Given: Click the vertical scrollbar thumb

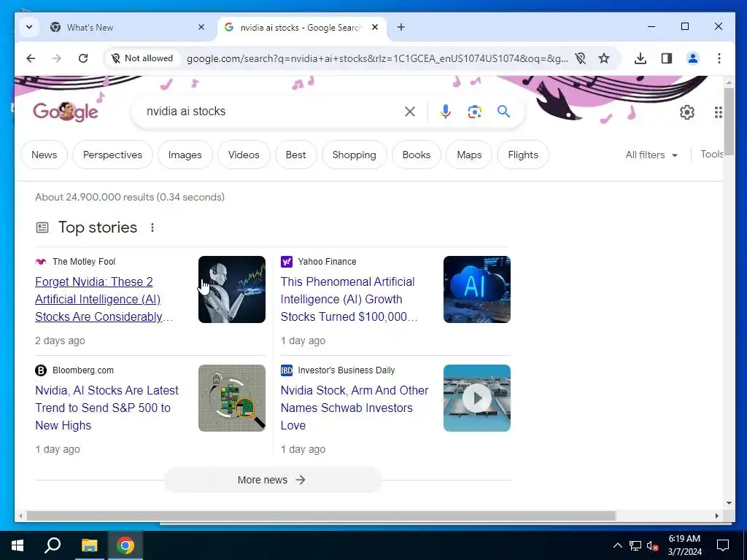Looking at the screenshot, I should pyautogui.click(x=729, y=122).
